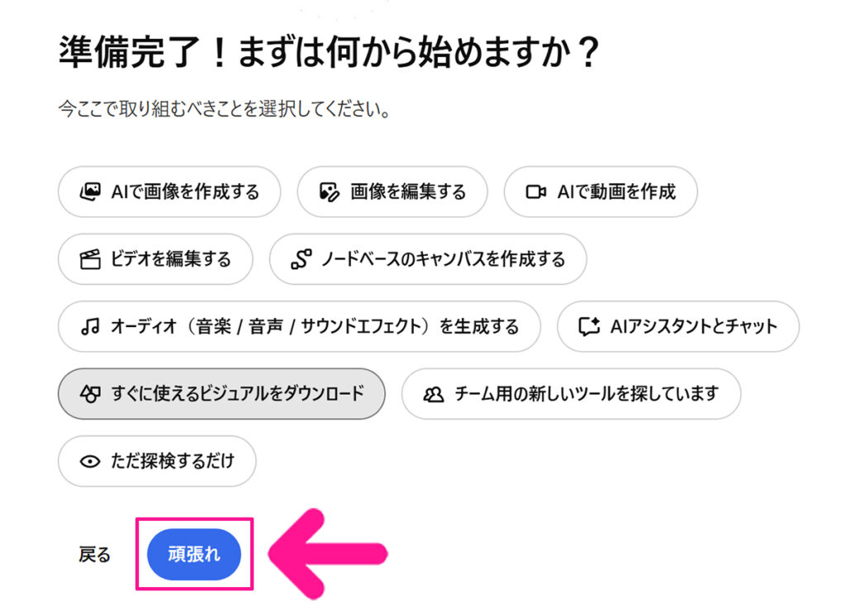
Task: Click the video camera icon on AIで動画を作成
Action: [x=539, y=192]
